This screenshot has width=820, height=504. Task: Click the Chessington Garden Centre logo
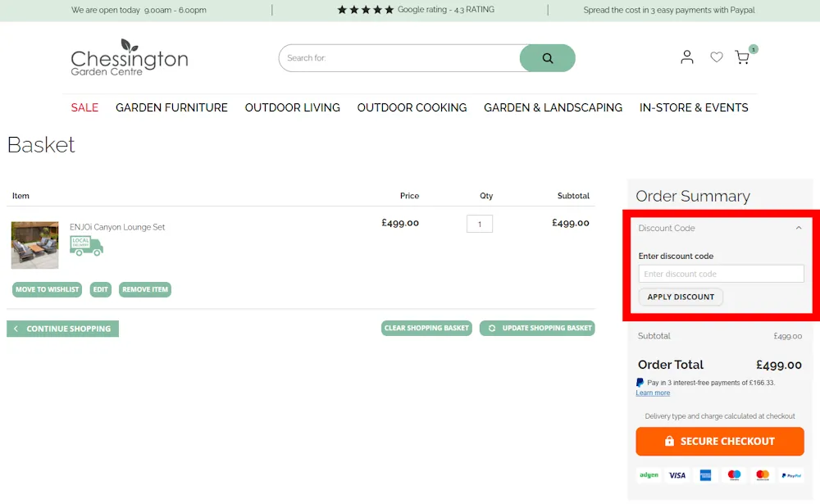point(130,57)
